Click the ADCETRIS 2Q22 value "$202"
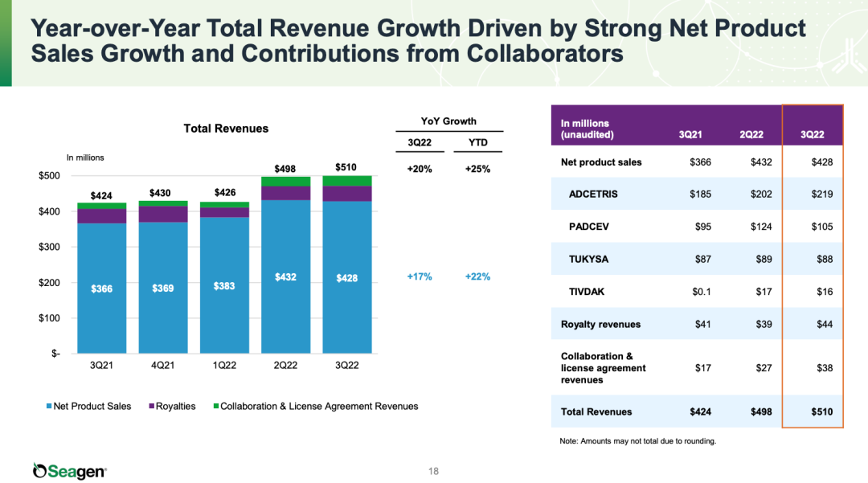The image size is (868, 483). point(761,194)
